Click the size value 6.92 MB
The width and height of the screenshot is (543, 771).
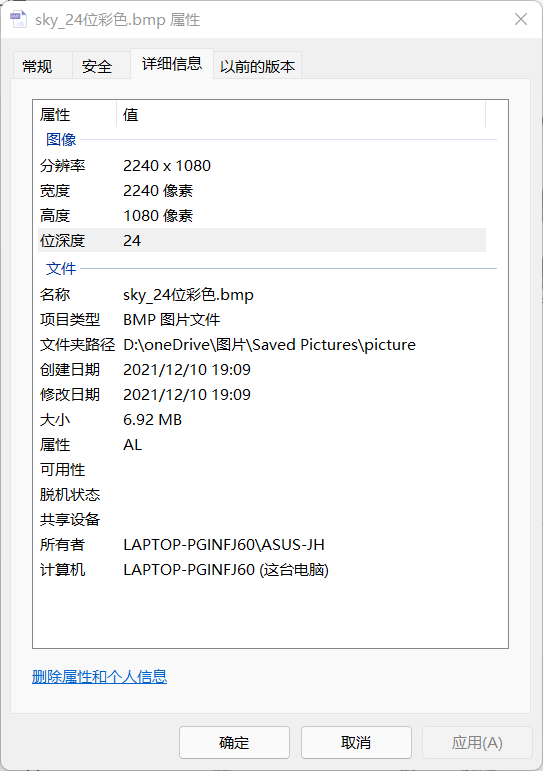(x=152, y=420)
